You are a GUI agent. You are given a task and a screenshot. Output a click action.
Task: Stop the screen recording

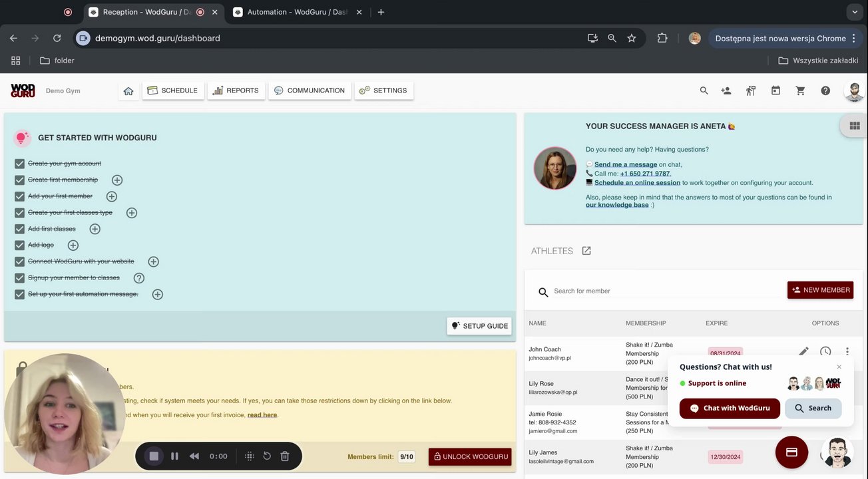(154, 456)
